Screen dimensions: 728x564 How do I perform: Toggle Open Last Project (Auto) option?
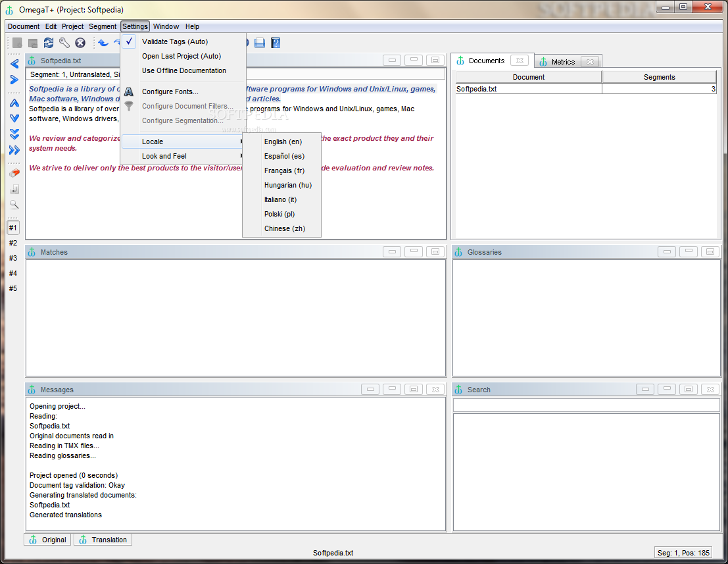tap(183, 56)
